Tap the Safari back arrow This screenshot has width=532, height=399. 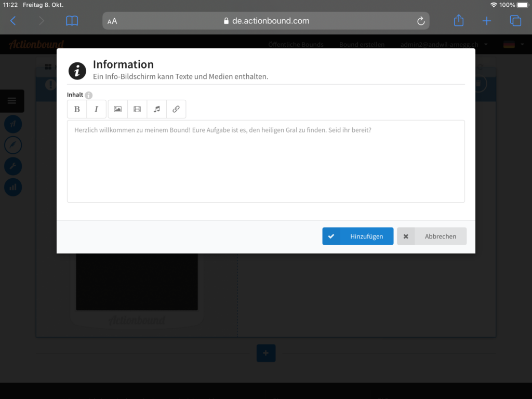click(14, 21)
